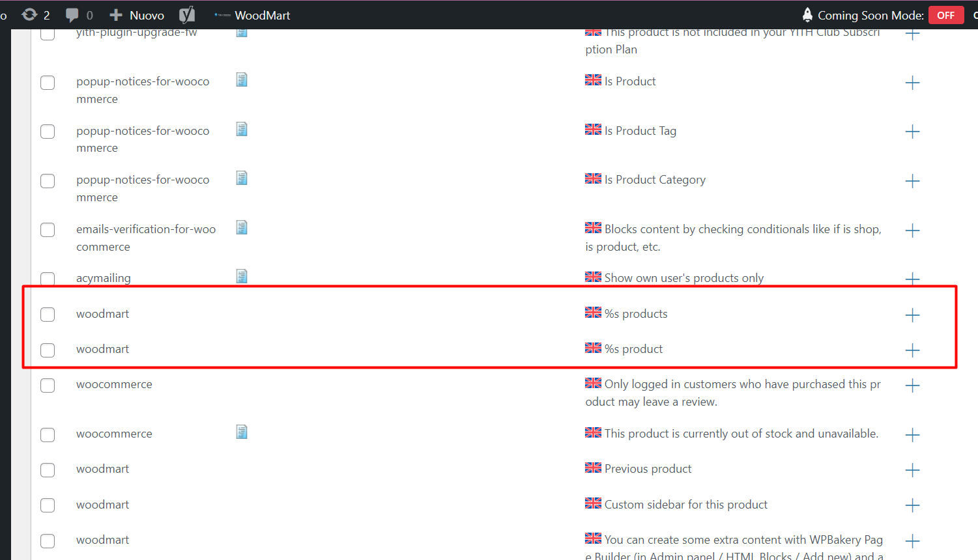Tick checkbox for 'Custom sidebar for this product' row
This screenshot has width=978, height=560.
pyautogui.click(x=48, y=505)
